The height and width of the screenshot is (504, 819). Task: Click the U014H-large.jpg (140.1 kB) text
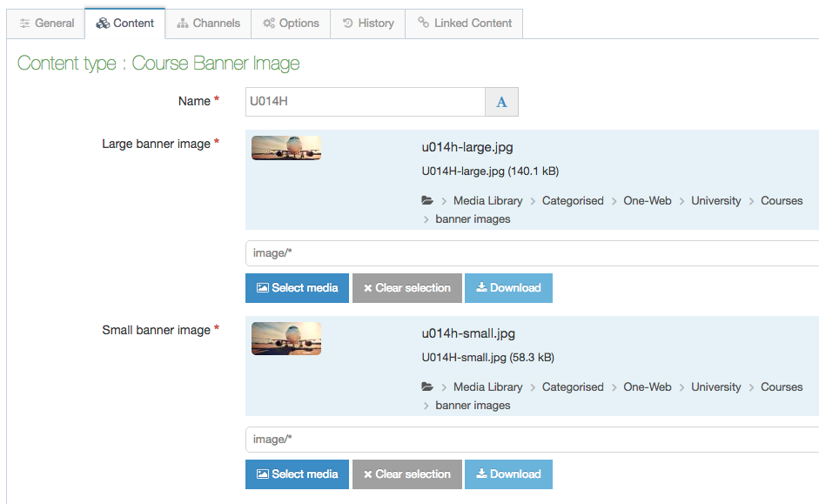tap(490, 171)
